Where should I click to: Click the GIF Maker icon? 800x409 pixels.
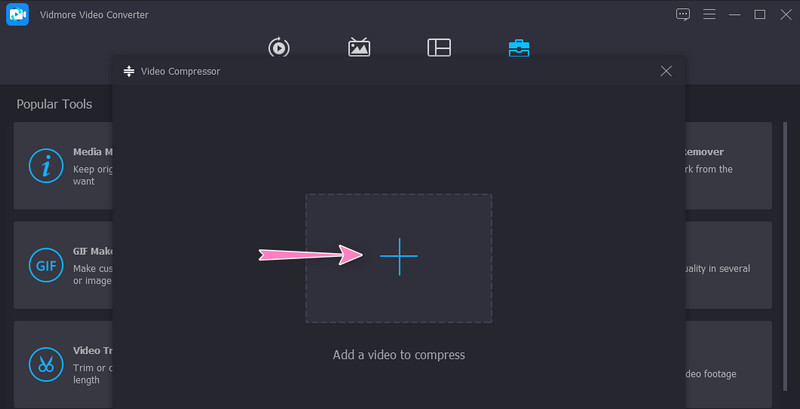pos(45,265)
